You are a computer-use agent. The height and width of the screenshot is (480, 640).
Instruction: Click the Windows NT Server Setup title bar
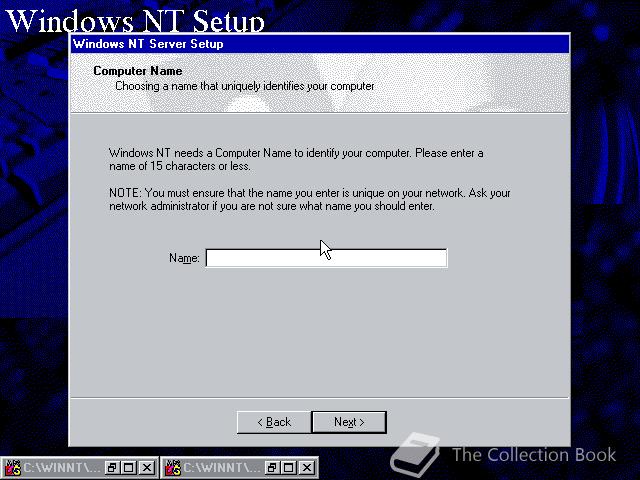tap(320, 44)
